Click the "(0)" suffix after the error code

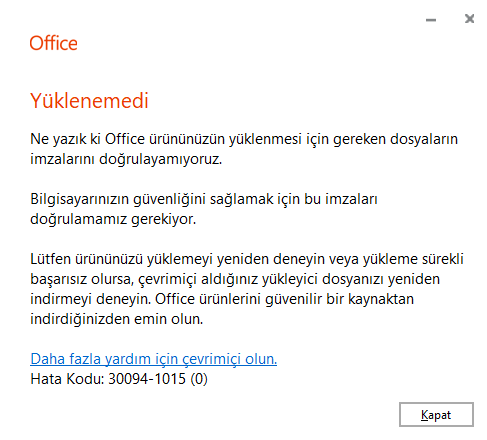click(199, 379)
